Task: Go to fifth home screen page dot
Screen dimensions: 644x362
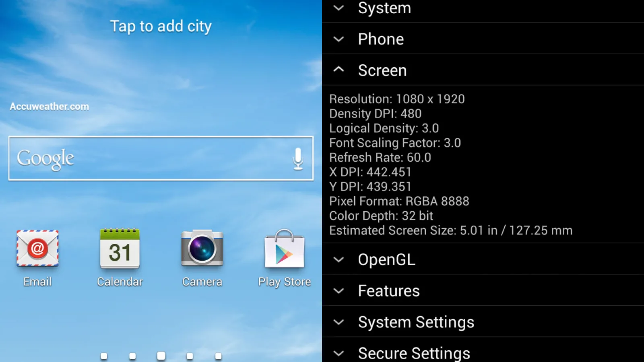Action: pos(218,356)
